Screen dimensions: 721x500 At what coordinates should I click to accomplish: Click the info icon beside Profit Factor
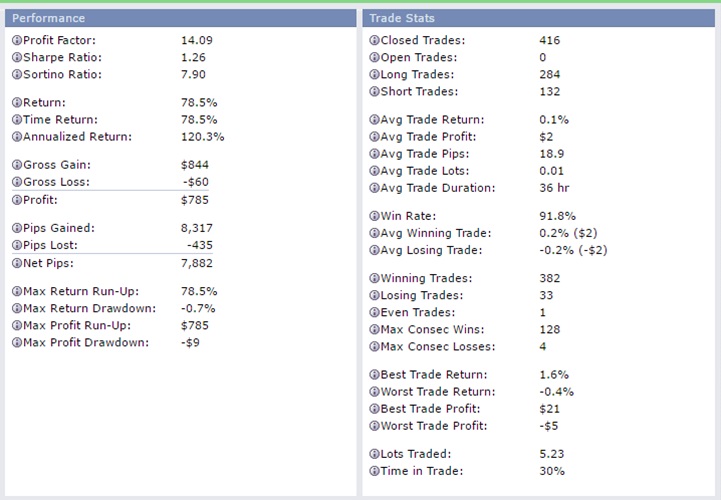pyautogui.click(x=16, y=41)
